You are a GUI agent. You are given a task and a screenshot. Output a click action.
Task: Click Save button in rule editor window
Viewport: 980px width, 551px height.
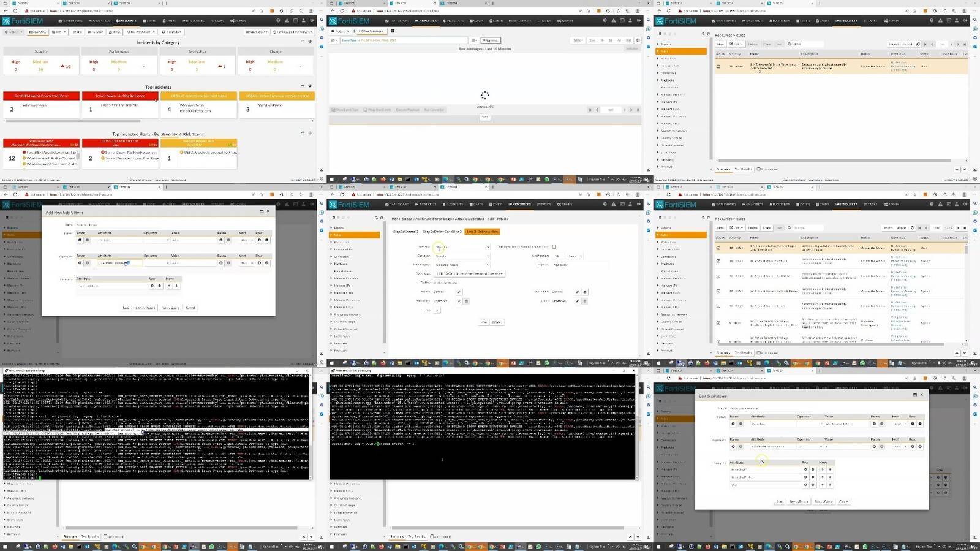point(484,322)
